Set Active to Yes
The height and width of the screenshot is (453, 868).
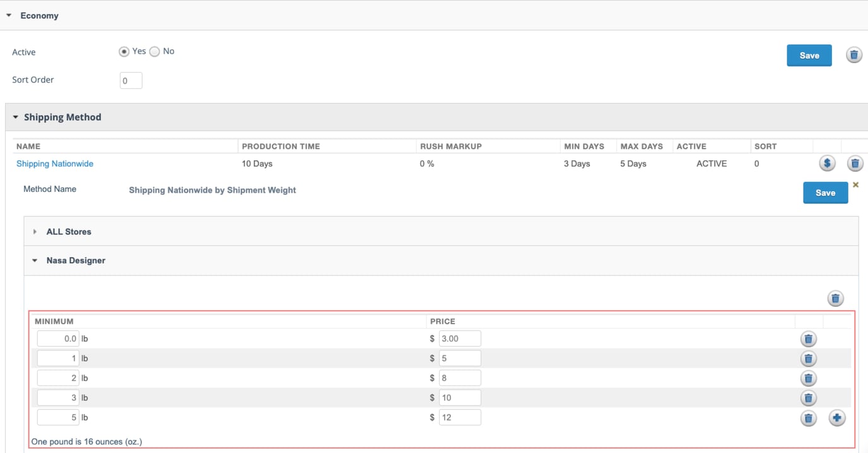click(124, 52)
